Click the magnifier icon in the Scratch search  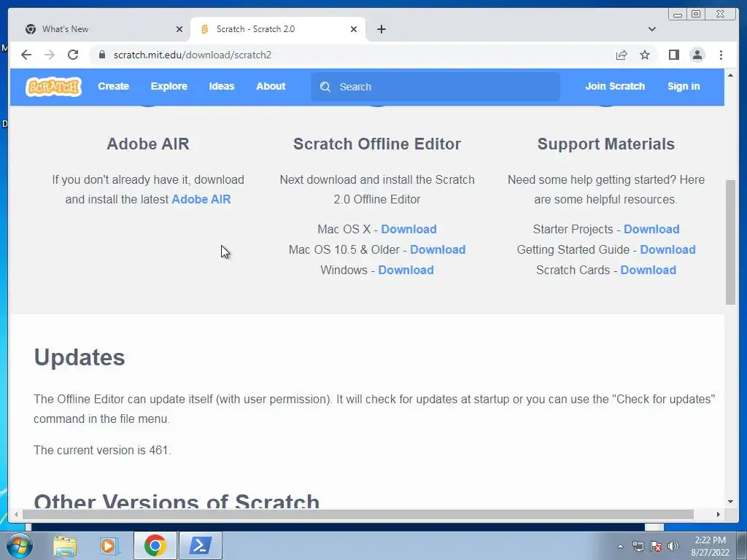click(x=325, y=87)
